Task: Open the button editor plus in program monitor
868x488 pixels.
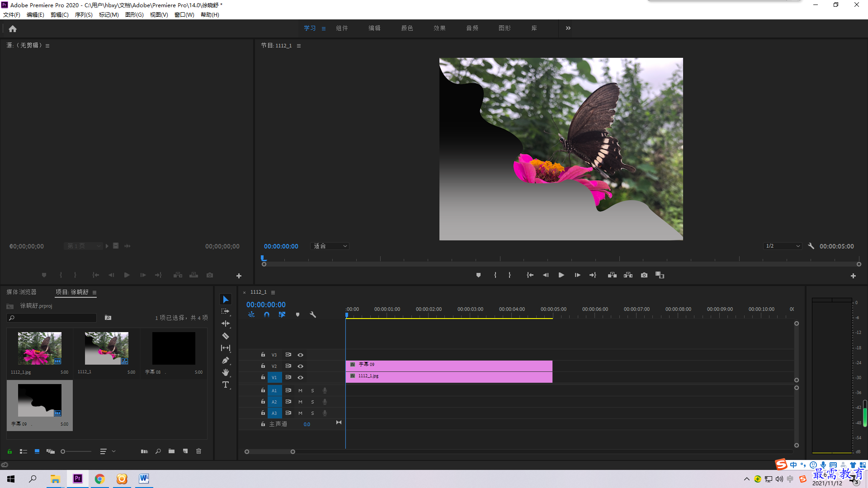Action: (x=853, y=276)
